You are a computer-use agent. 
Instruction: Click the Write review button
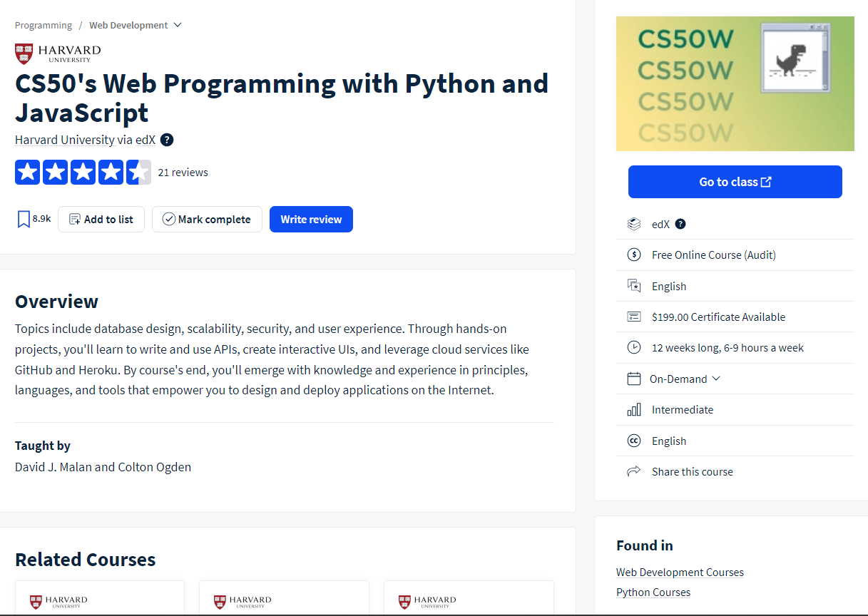point(311,220)
